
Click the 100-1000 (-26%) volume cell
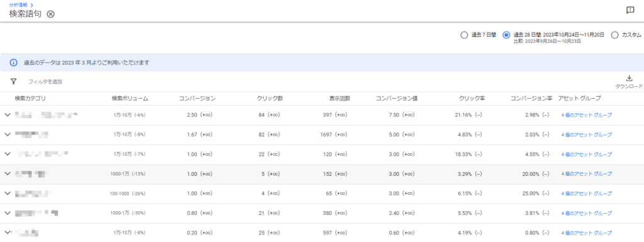pyautogui.click(x=128, y=194)
